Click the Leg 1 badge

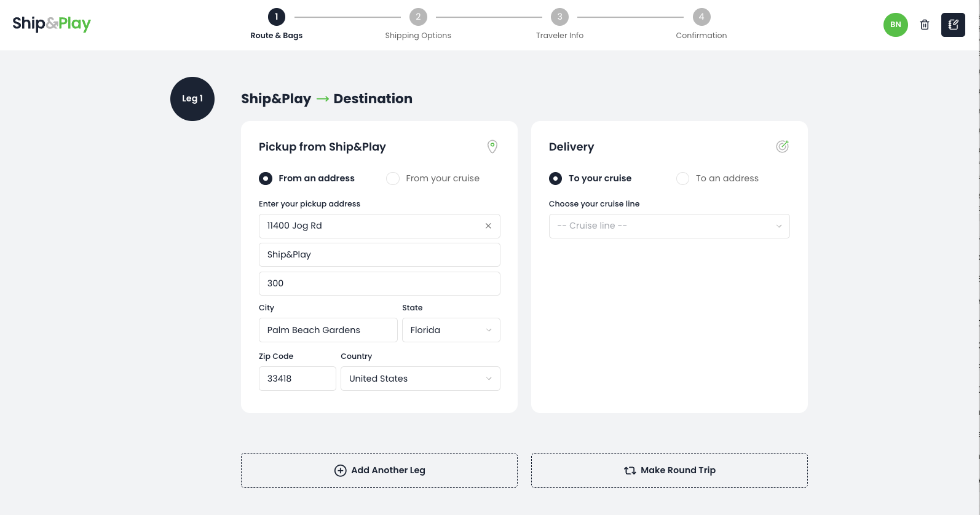pos(192,99)
